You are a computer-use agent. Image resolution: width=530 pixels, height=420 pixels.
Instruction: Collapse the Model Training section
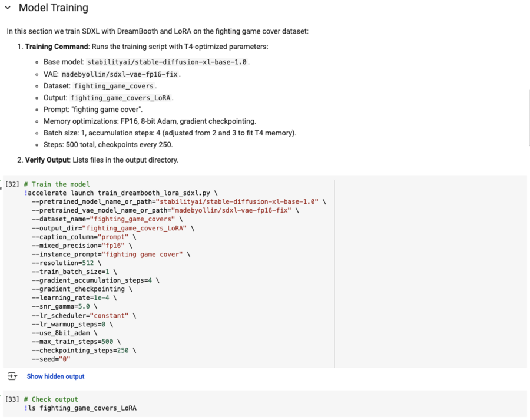[x=8, y=8]
